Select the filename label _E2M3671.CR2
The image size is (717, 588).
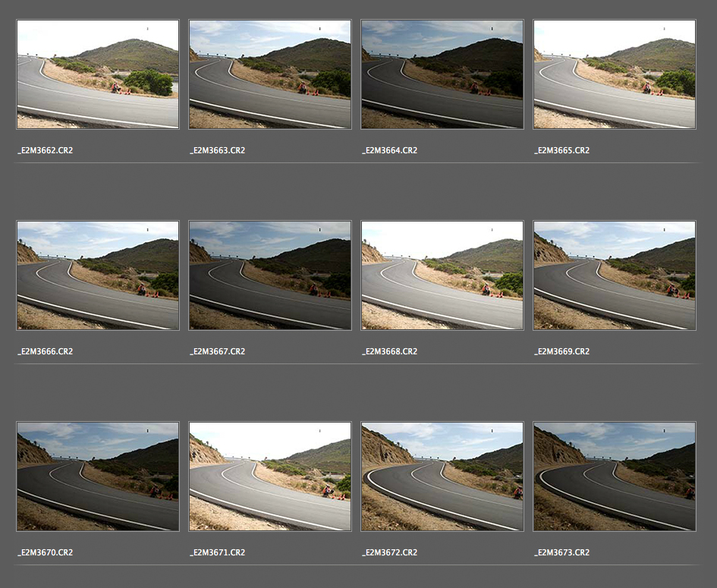pyautogui.click(x=218, y=552)
